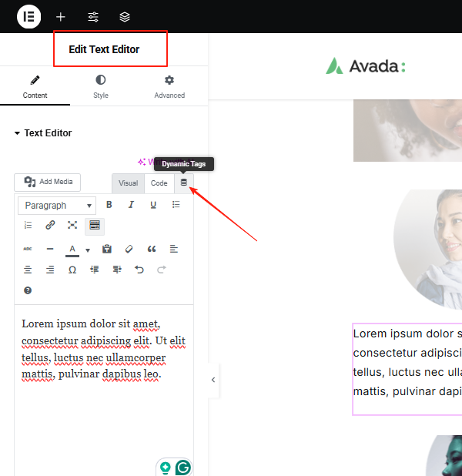Click the Add Media button
The height and width of the screenshot is (476, 462).
(x=47, y=182)
